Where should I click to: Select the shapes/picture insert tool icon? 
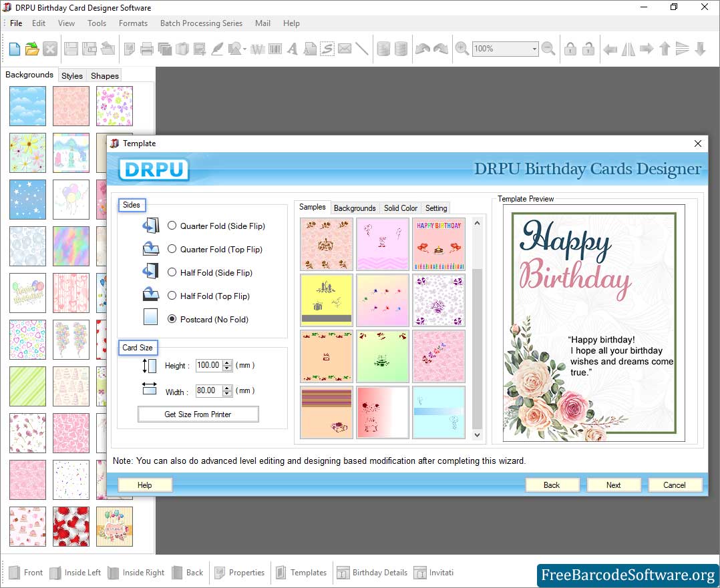tap(234, 49)
